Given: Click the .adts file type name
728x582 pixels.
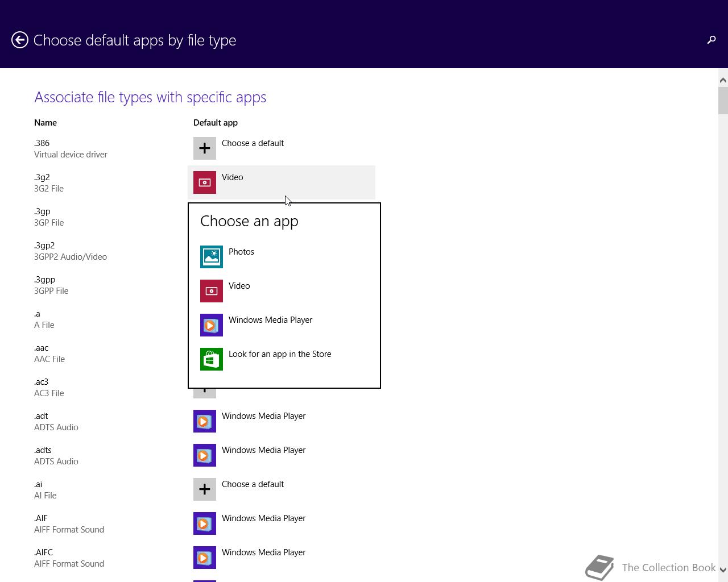Looking at the screenshot, I should 43,450.
